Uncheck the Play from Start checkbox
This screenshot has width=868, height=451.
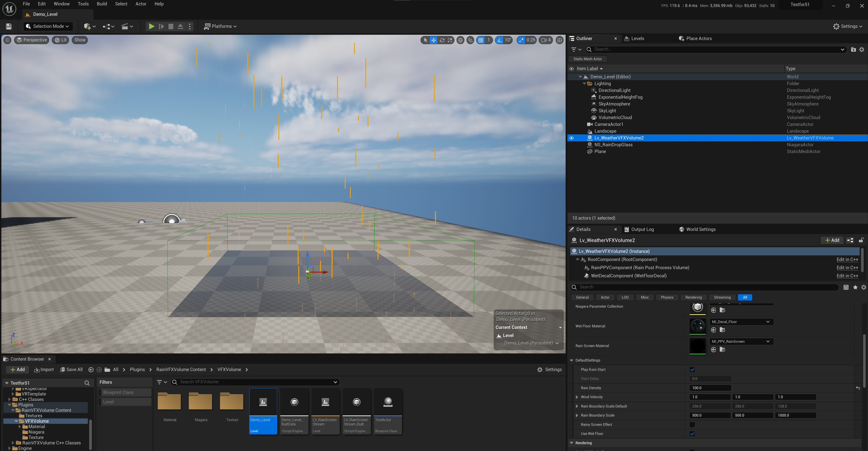coord(692,370)
